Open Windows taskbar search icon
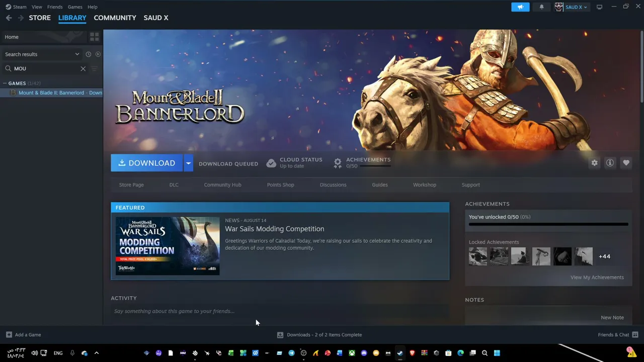Image resolution: width=644 pixels, height=362 pixels. [x=485, y=353]
